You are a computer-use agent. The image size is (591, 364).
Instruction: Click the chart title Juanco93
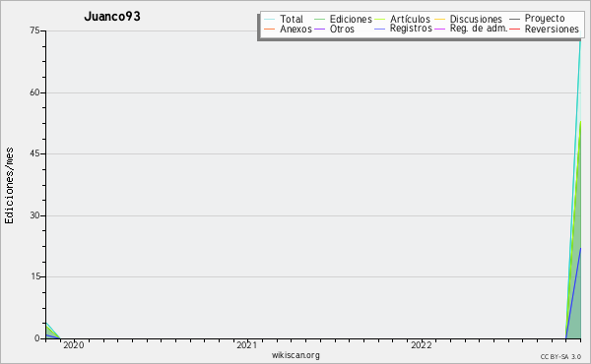112,17
